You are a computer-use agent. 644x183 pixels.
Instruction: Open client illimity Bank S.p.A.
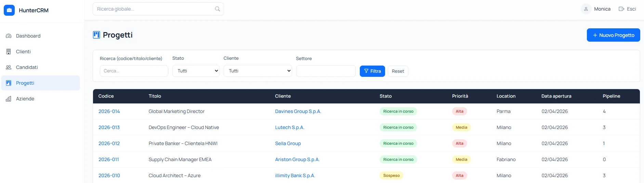[x=295, y=175]
